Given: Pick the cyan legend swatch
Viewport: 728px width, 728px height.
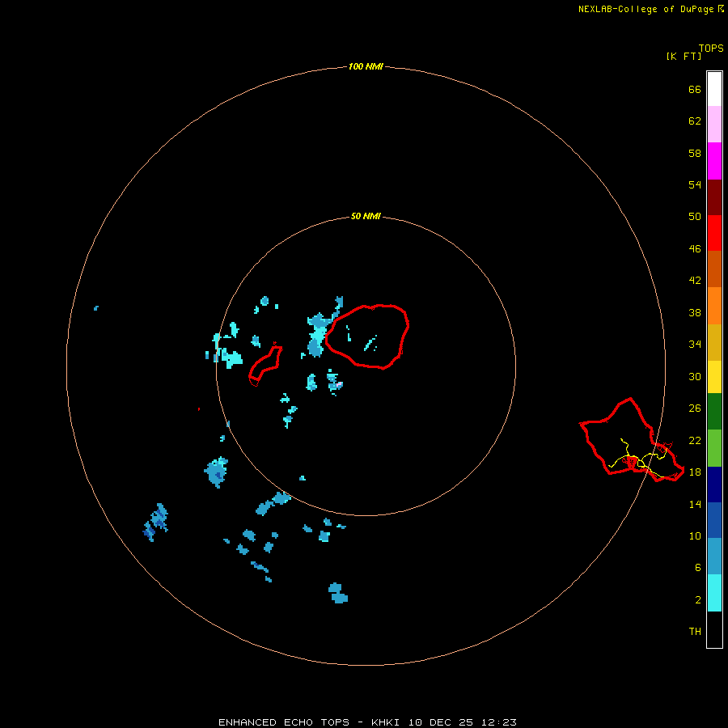Looking at the screenshot, I should click(714, 593).
